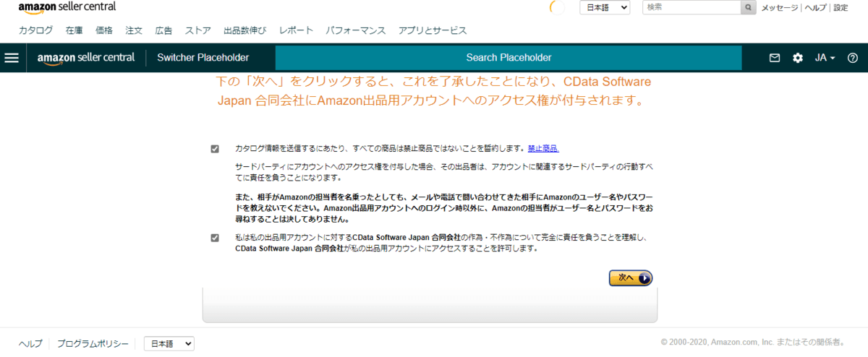
Task: Open the settings gear icon
Action: (x=798, y=58)
